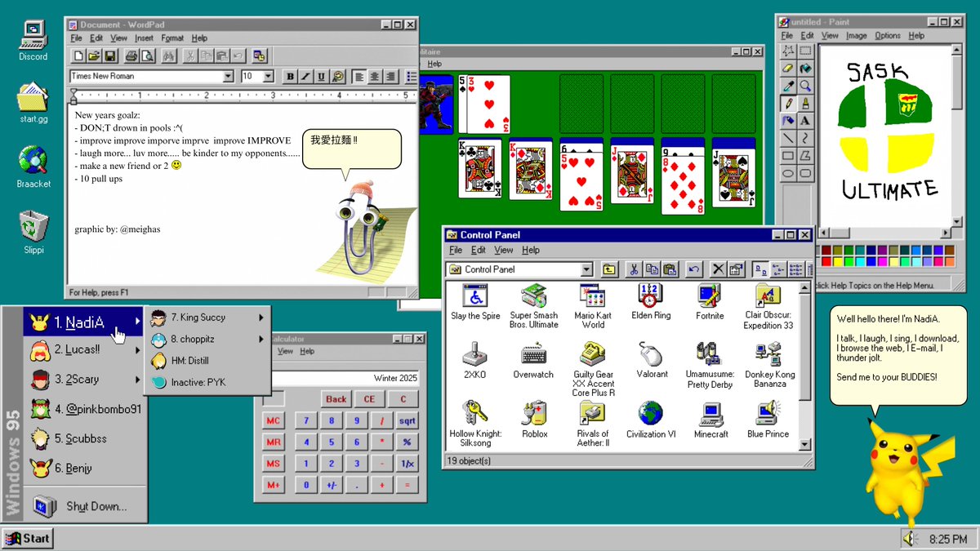This screenshot has height=551, width=980.
Task: Click the New document icon in WordPad
Action: 78,56
